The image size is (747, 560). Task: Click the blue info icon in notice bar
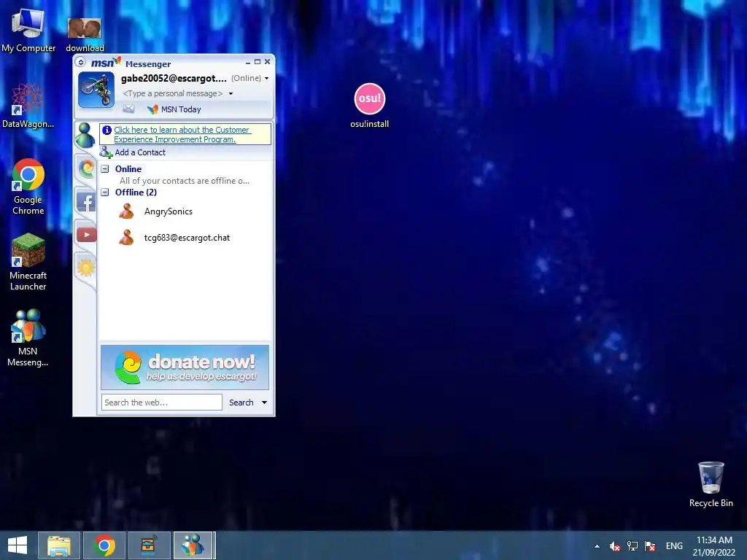point(107,130)
